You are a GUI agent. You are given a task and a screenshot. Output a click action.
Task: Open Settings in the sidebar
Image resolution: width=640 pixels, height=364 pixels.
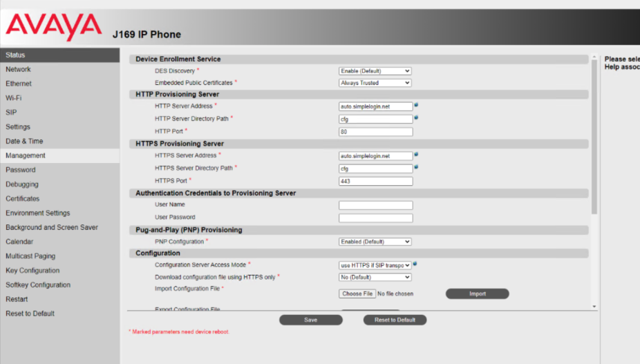pos(60,127)
